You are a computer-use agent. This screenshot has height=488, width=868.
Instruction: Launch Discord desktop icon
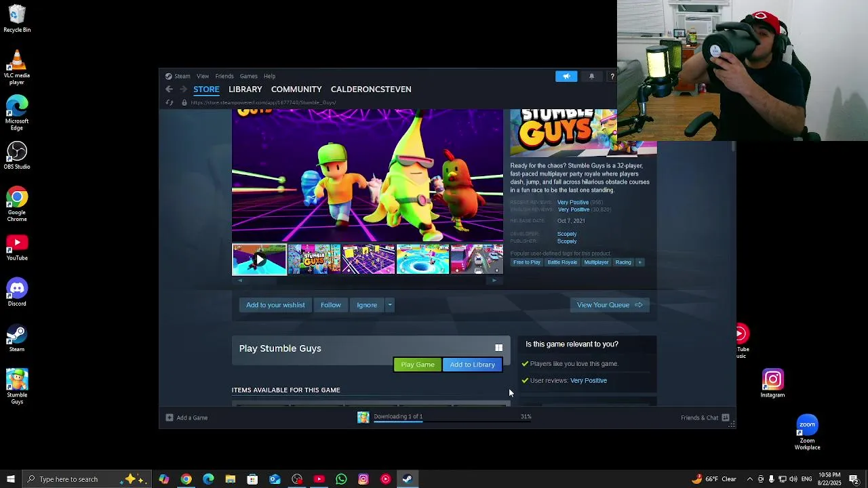click(x=17, y=292)
